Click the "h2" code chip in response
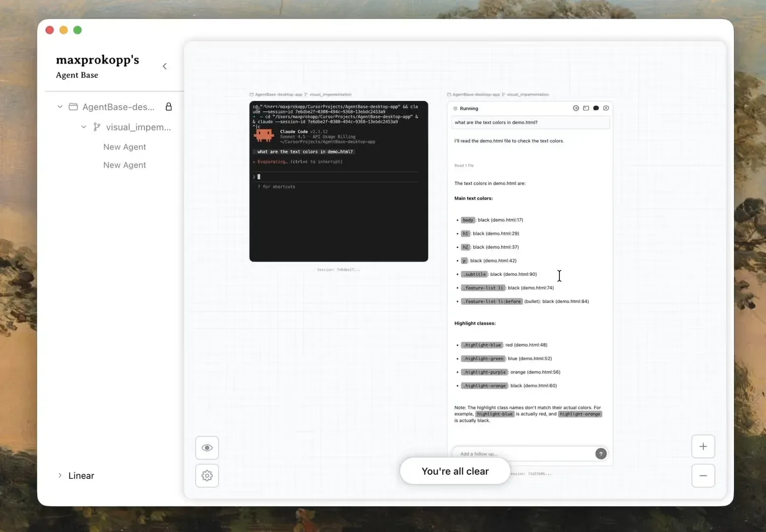 tap(465, 247)
